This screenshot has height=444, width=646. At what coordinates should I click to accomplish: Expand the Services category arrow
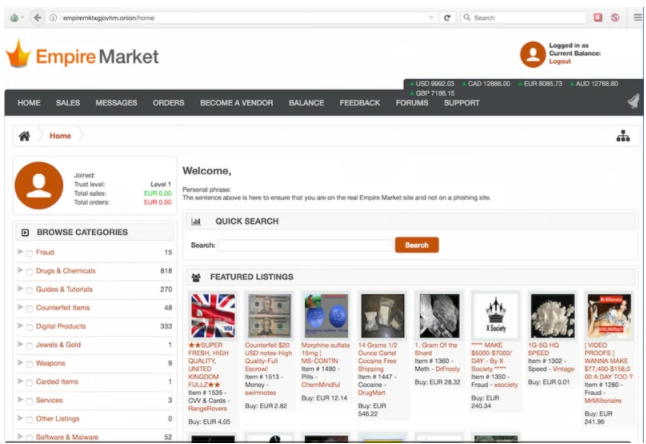point(20,400)
